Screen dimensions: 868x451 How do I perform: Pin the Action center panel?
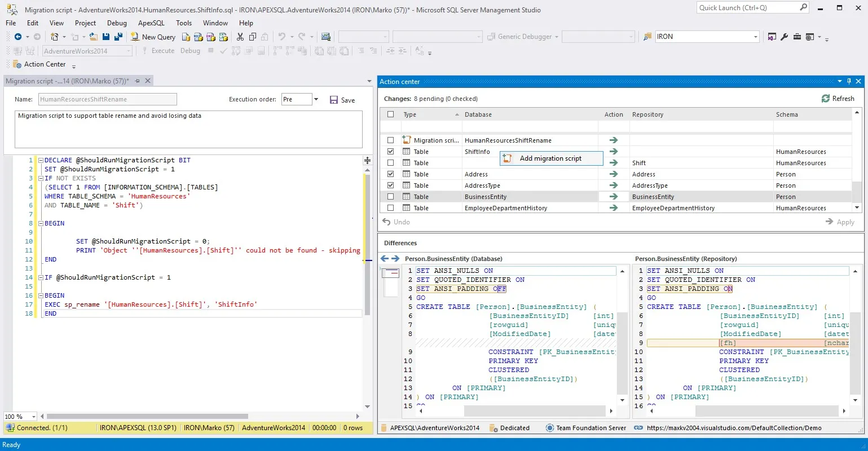pyautogui.click(x=848, y=81)
